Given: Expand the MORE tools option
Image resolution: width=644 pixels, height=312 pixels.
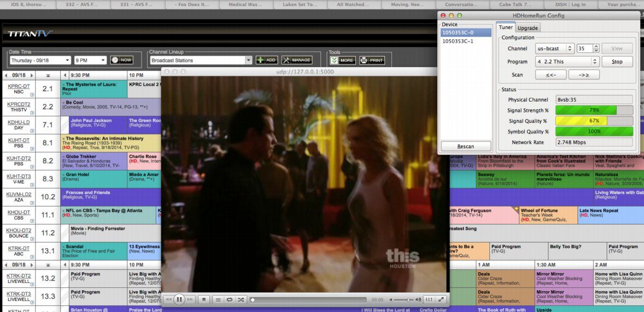Looking at the screenshot, I should pos(342,60).
